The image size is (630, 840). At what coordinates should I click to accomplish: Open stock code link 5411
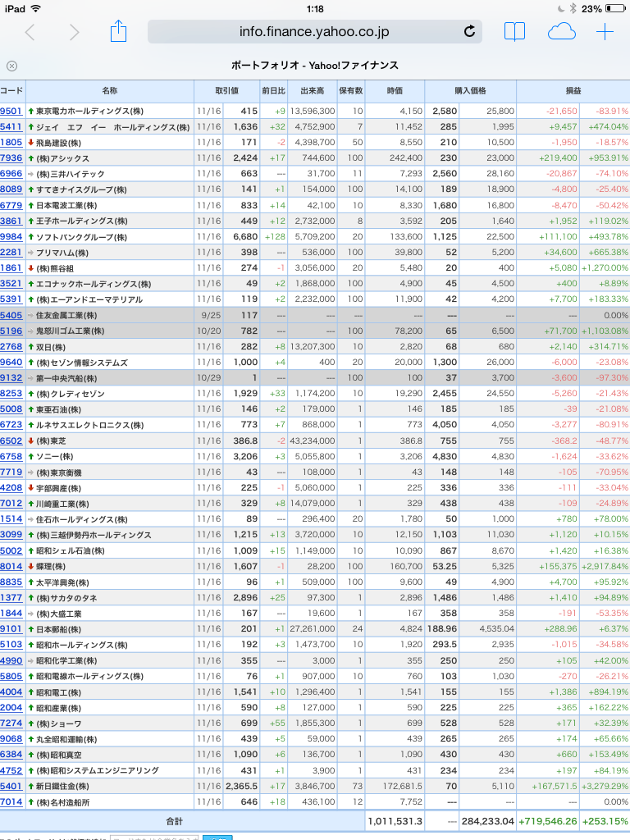click(x=11, y=126)
